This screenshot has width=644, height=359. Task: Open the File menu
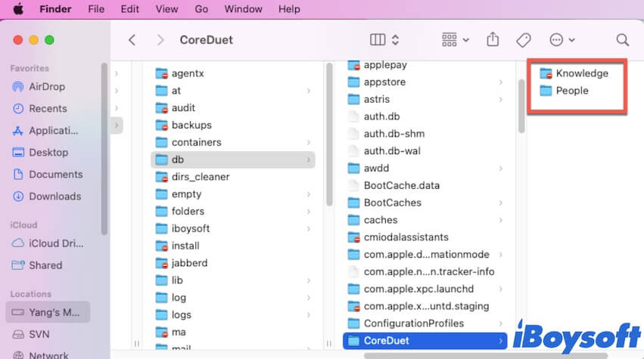pos(96,9)
